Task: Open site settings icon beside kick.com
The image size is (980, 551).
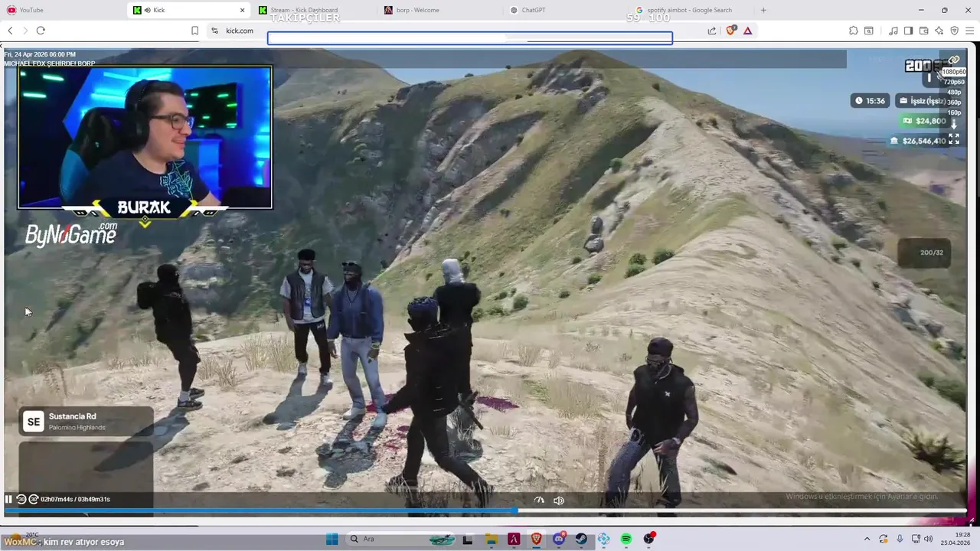Action: 214,31
